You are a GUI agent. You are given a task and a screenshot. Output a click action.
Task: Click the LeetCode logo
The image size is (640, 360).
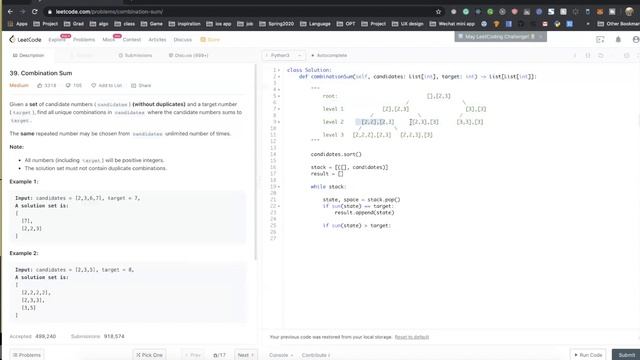25,40
